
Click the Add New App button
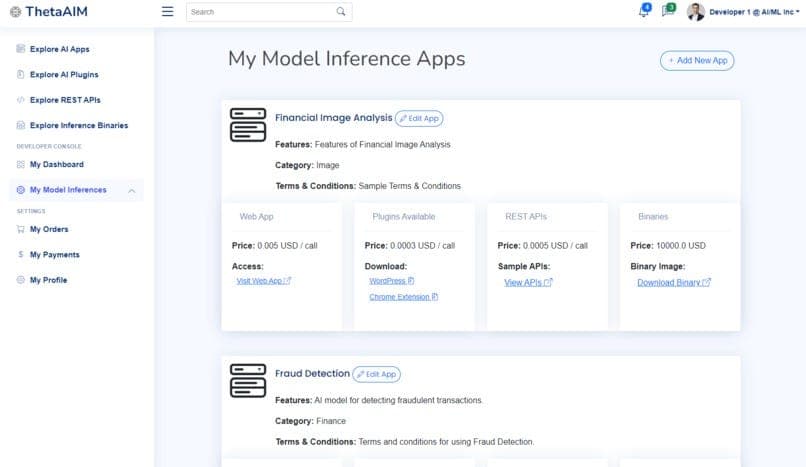pyautogui.click(x=697, y=60)
